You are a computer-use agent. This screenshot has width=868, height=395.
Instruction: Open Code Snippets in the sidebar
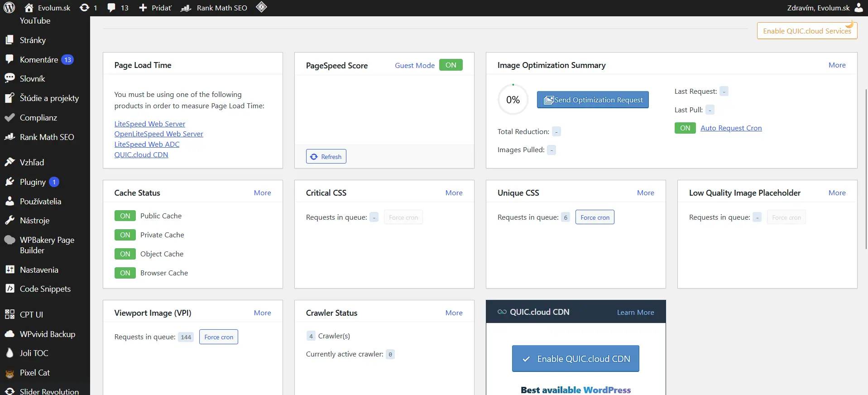tap(45, 289)
